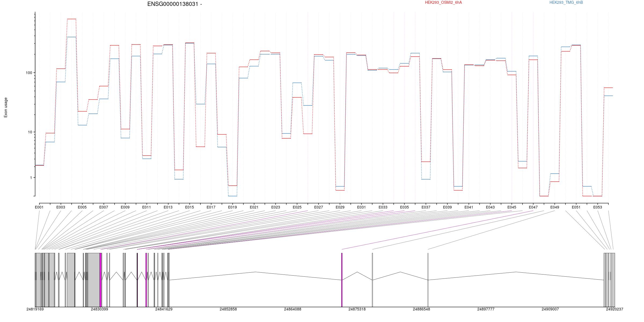
Task: Select exon label E045
Action: point(512,207)
